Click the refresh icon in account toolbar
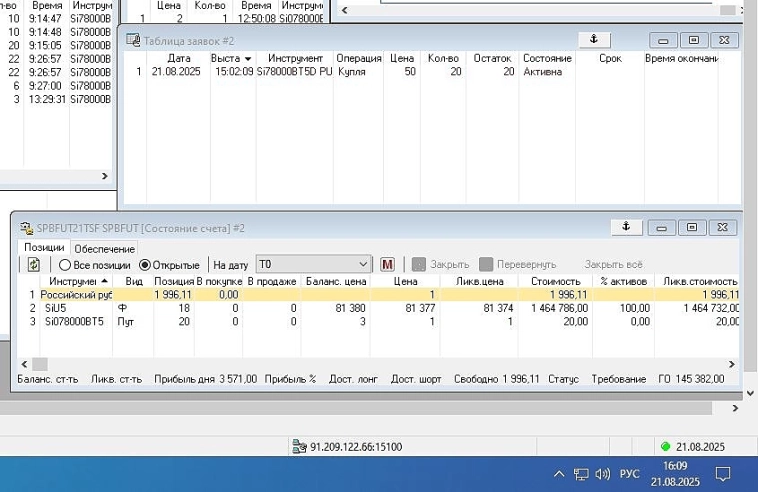 tap(33, 265)
